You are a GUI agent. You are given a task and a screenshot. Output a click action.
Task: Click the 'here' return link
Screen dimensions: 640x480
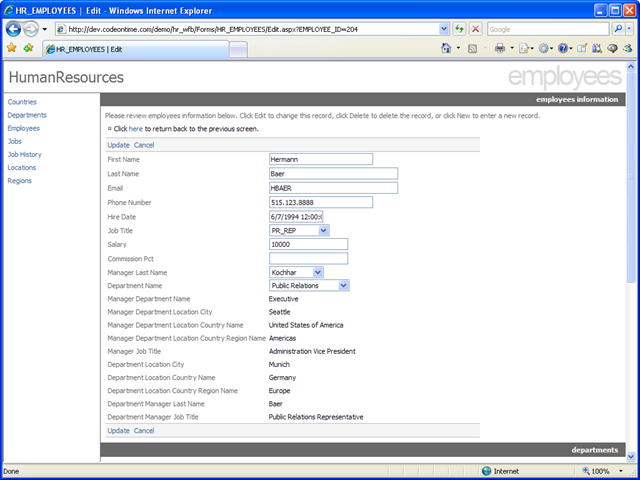pyautogui.click(x=136, y=129)
